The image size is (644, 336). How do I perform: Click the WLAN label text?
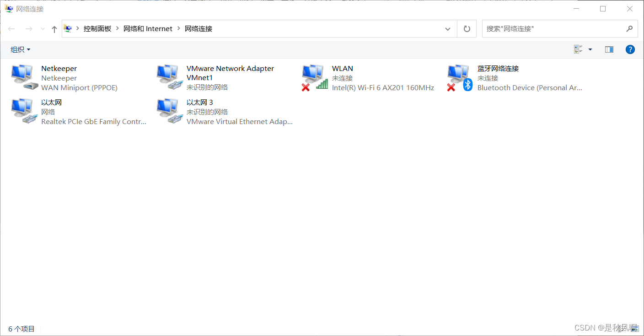coord(343,69)
